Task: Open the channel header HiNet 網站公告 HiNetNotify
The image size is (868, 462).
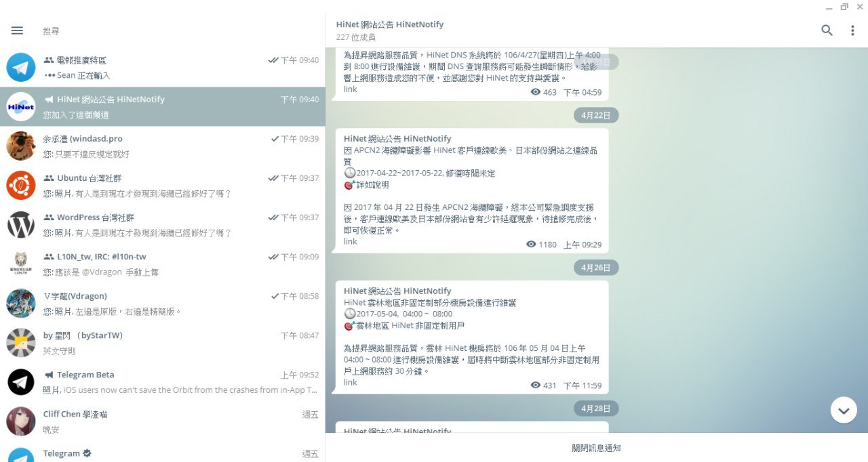Action: pos(390,24)
